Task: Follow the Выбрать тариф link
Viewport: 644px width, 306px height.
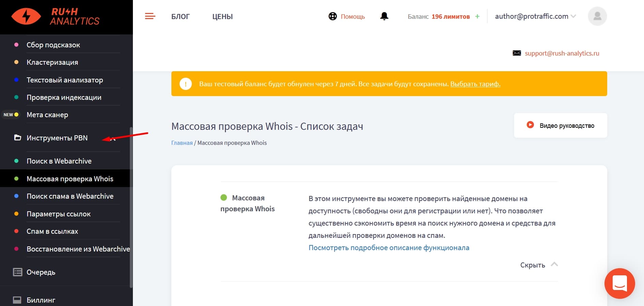Action: coord(475,84)
